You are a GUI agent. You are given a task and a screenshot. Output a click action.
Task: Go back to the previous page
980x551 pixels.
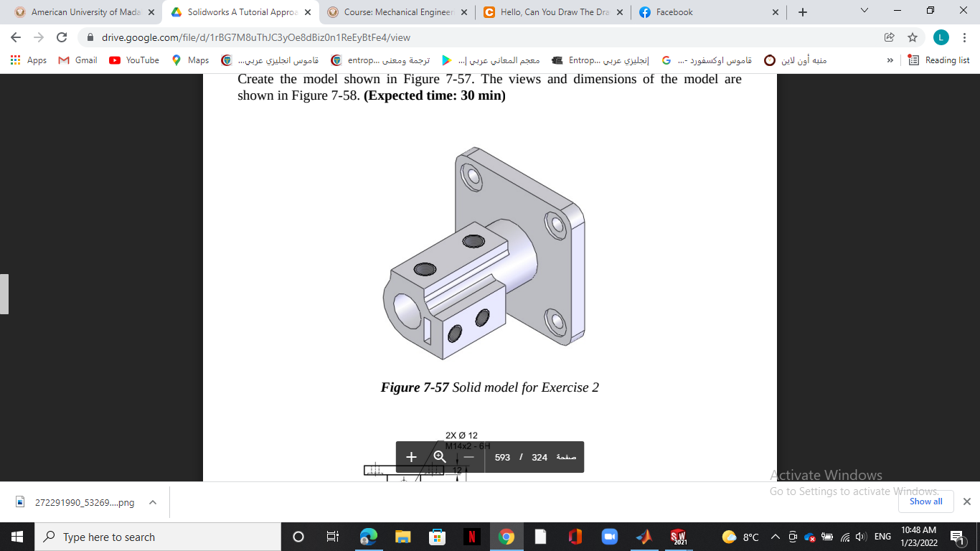coord(16,37)
